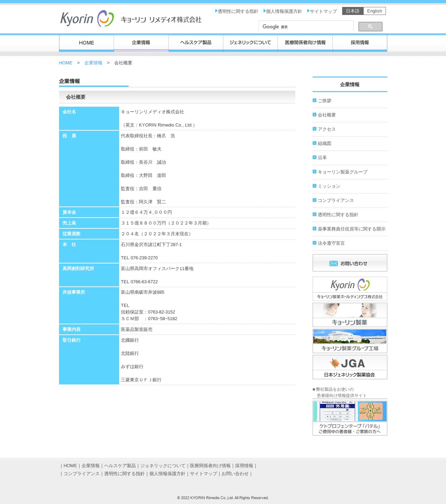Click the footer 企業情報 link

(91, 466)
